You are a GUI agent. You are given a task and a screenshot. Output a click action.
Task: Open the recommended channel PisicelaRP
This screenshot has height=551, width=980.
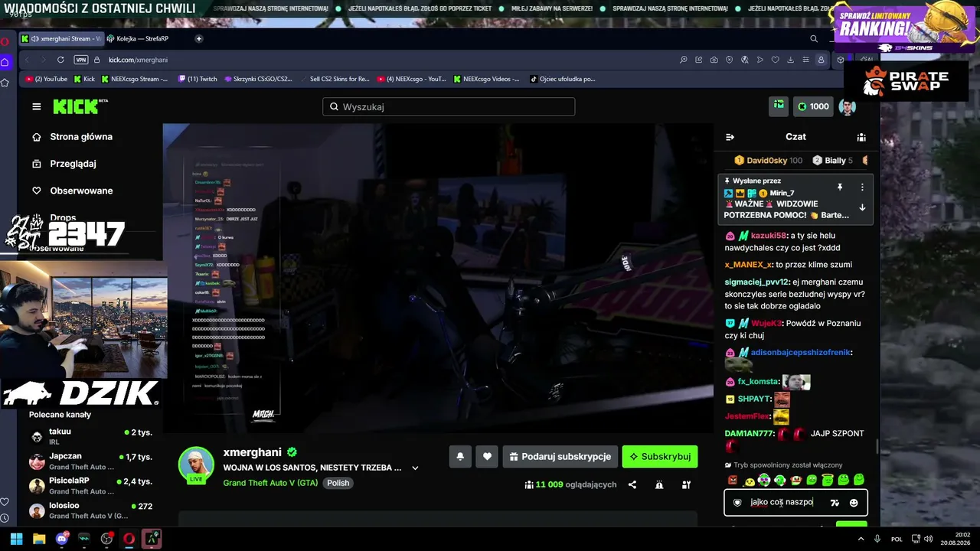90,486
